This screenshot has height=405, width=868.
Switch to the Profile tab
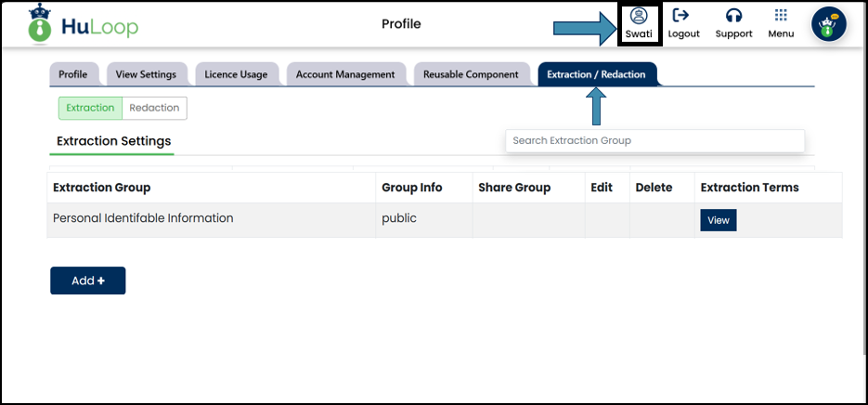(x=72, y=74)
